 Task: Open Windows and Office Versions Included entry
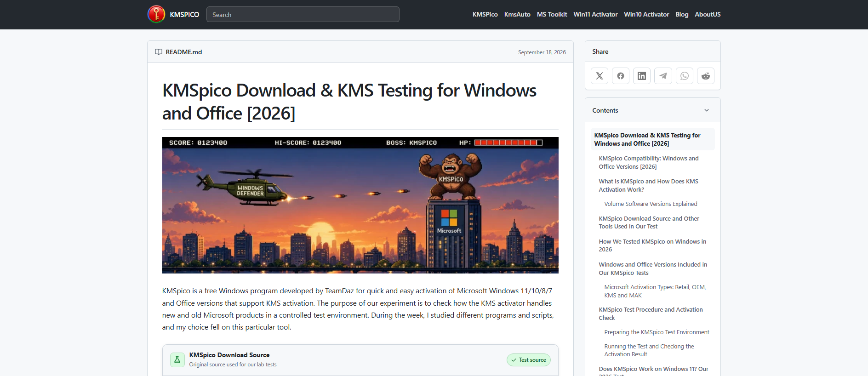(x=653, y=268)
